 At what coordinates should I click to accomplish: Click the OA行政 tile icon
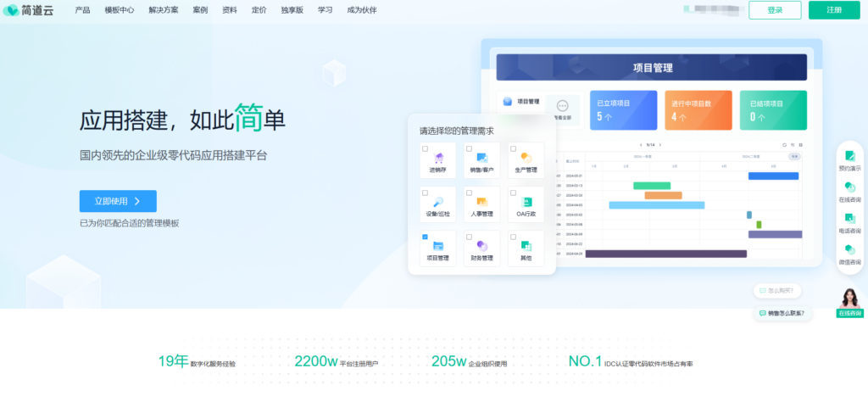click(526, 202)
